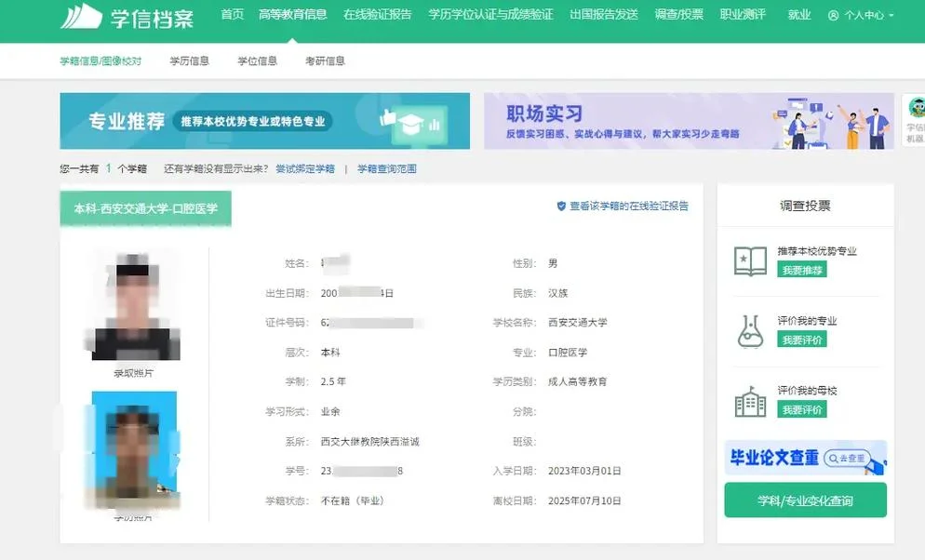The height and width of the screenshot is (560, 925).
Task: Click the book icon beside 推荐本校优势专业
Action: (750, 261)
